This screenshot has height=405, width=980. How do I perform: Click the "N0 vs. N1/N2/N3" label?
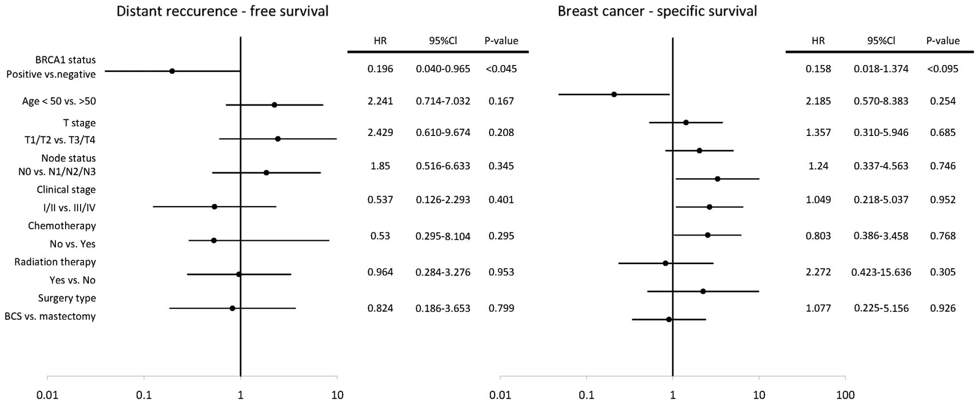(x=57, y=172)
